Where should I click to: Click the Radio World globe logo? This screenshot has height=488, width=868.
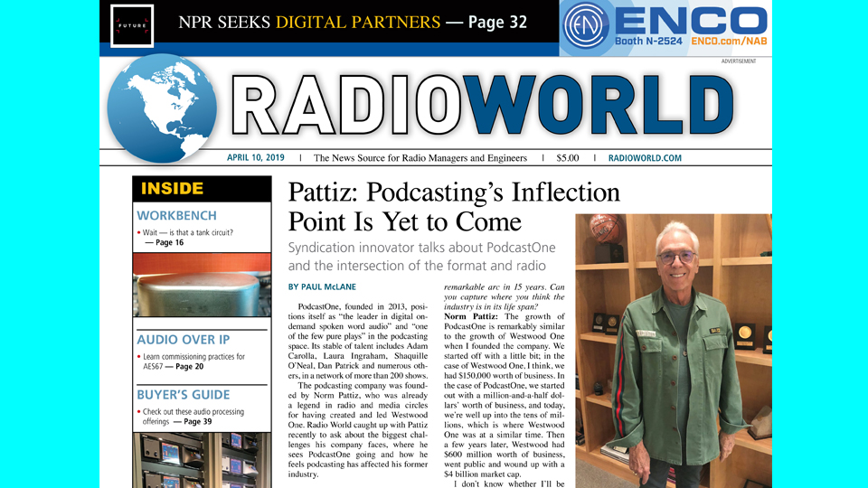162,108
